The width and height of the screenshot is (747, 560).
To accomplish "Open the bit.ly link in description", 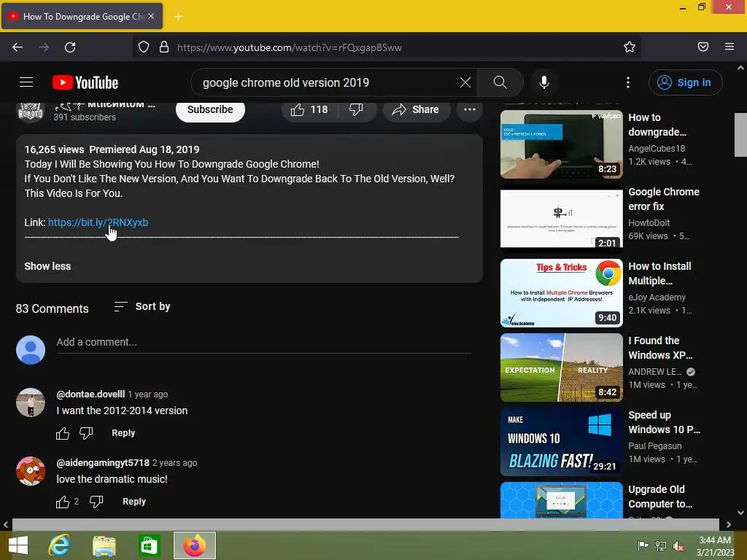I will pyautogui.click(x=98, y=222).
